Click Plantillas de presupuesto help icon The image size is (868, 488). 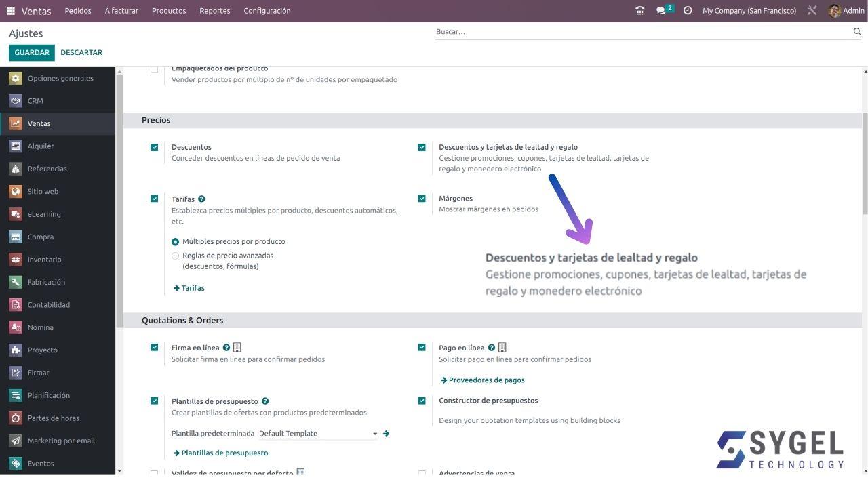(x=265, y=401)
